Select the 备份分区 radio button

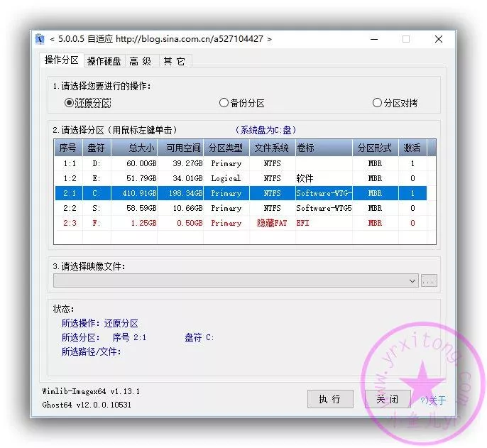(x=224, y=103)
